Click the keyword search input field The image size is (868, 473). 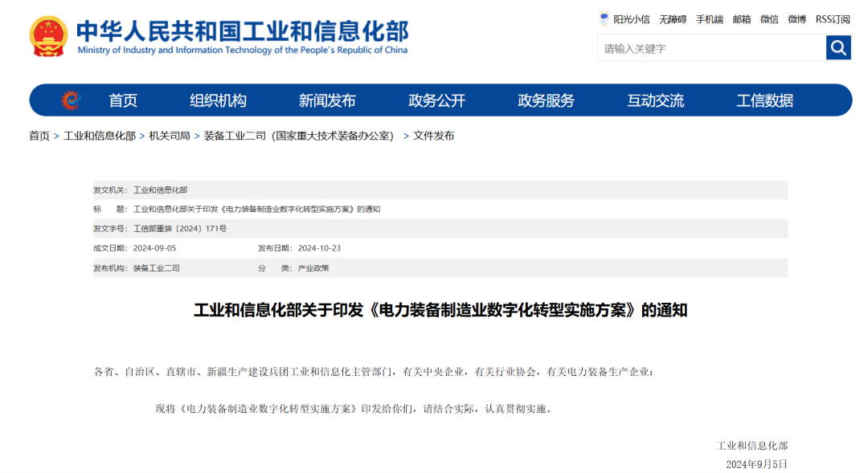tap(707, 47)
